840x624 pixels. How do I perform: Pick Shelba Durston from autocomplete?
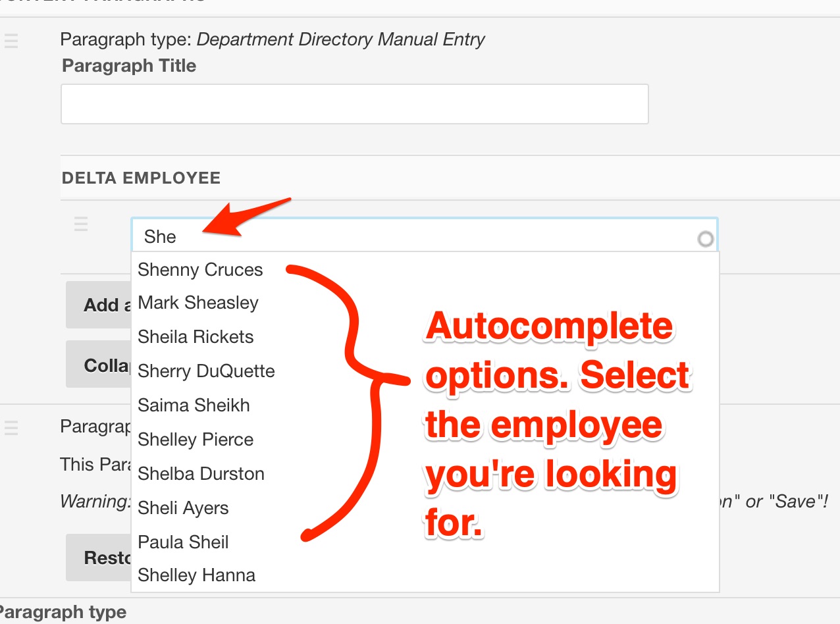pos(201,474)
